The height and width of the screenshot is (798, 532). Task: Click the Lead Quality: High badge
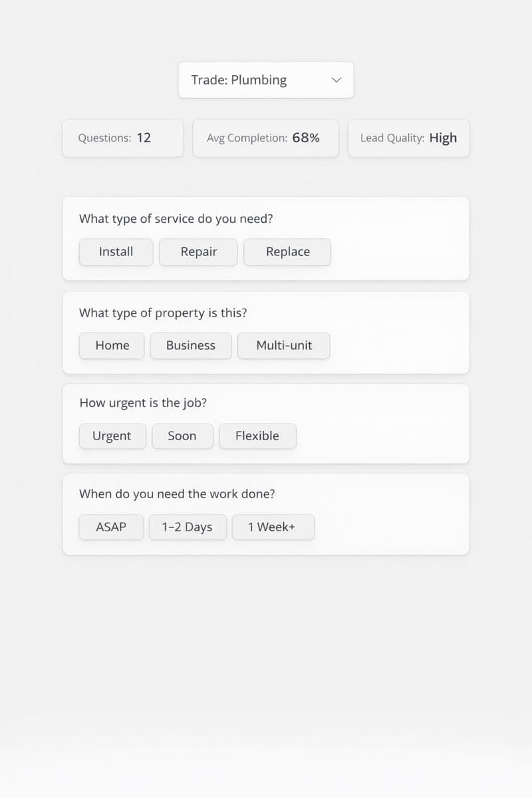408,138
